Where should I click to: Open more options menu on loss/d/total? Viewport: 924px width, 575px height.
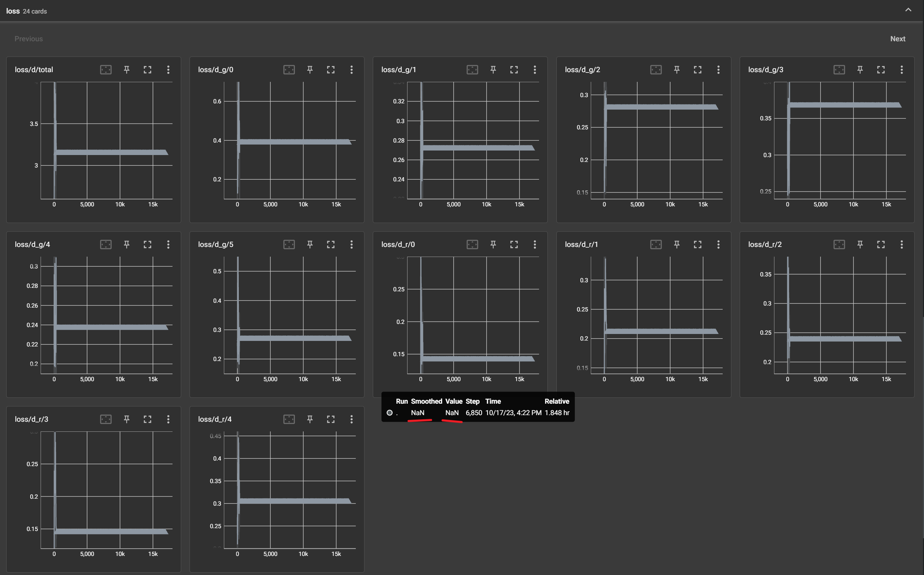click(168, 70)
